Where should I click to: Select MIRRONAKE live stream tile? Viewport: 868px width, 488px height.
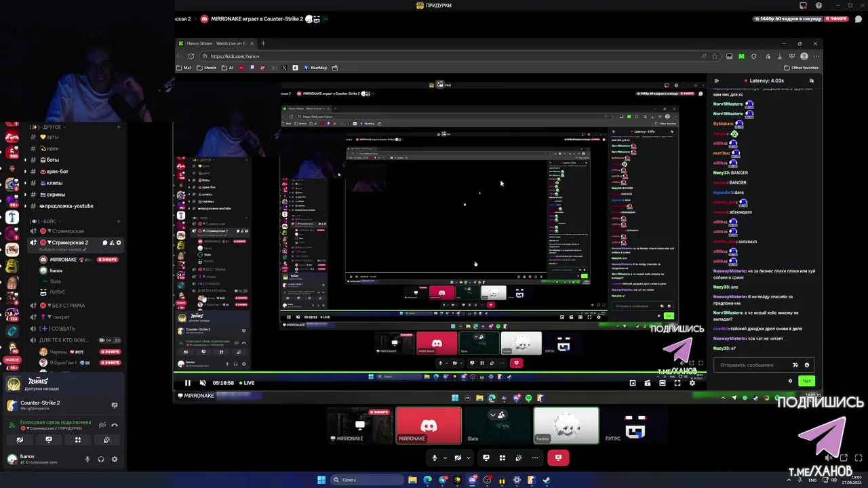[x=359, y=426]
